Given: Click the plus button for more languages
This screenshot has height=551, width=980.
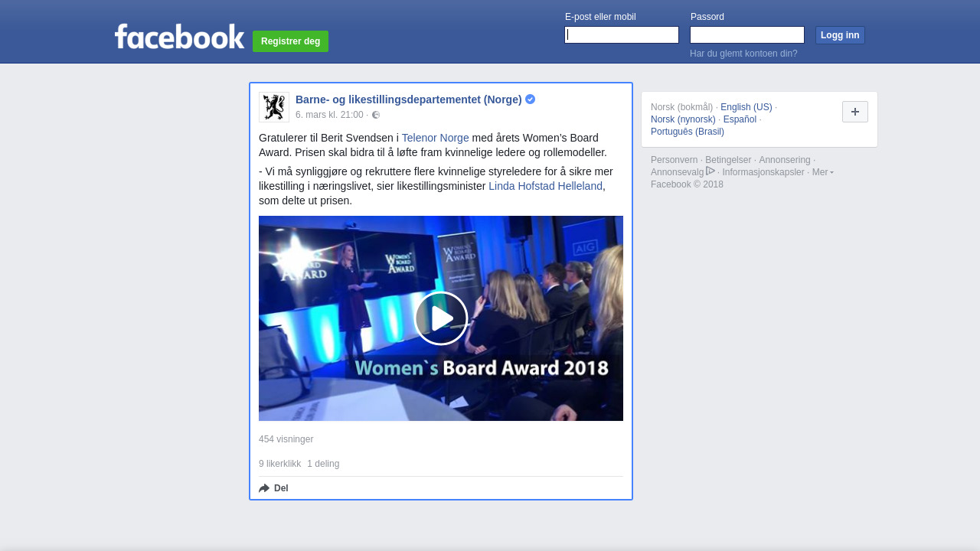Looking at the screenshot, I should [x=854, y=112].
